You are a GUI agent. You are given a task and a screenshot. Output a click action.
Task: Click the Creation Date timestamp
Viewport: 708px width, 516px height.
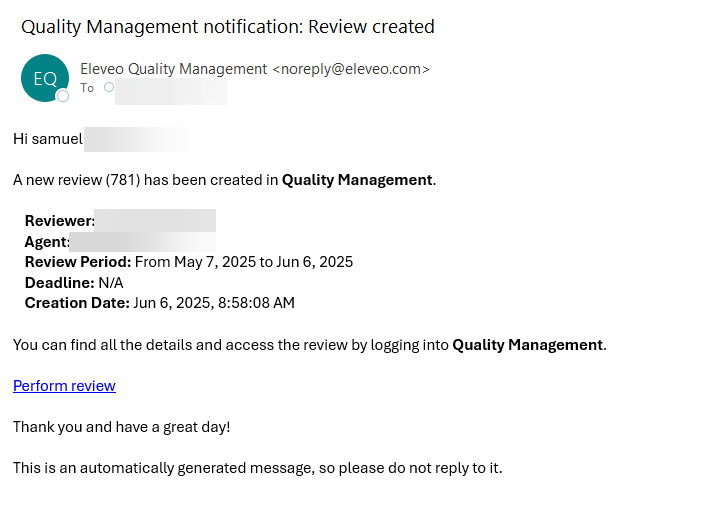213,303
